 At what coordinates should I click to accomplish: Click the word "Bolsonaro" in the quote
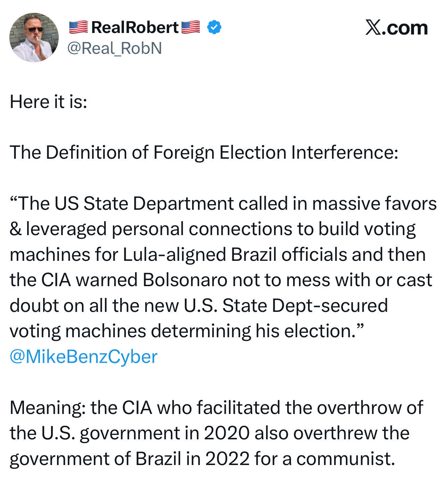click(185, 280)
